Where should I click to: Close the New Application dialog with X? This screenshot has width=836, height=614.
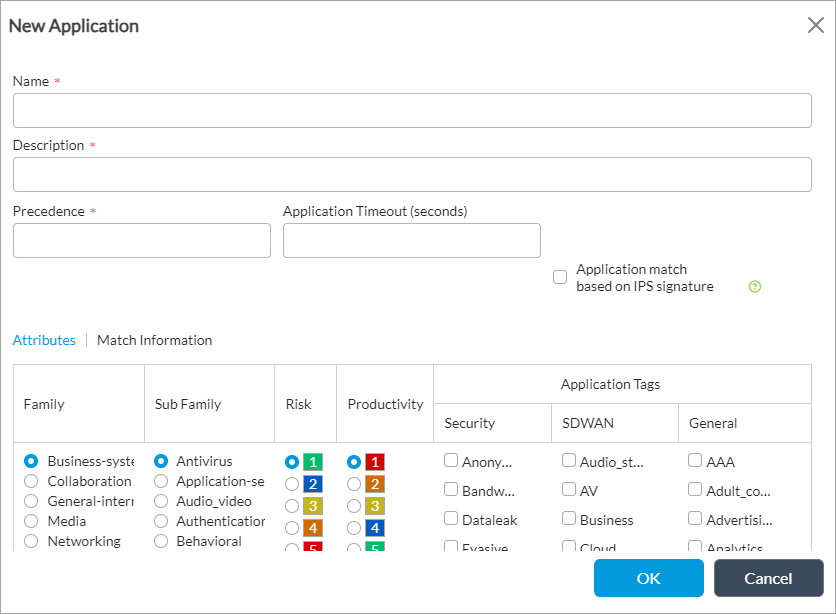[x=815, y=26]
